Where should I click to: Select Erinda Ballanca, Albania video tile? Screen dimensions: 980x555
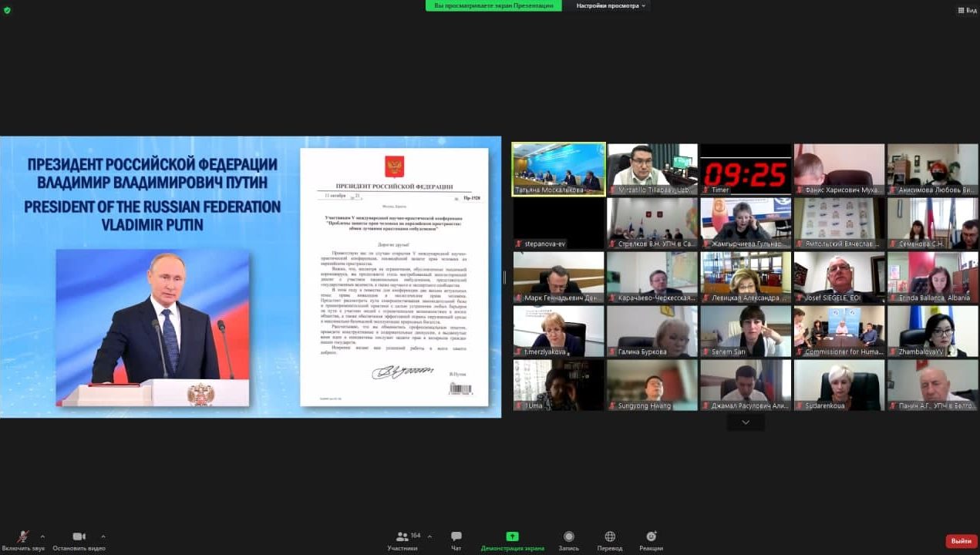pyautogui.click(x=933, y=277)
